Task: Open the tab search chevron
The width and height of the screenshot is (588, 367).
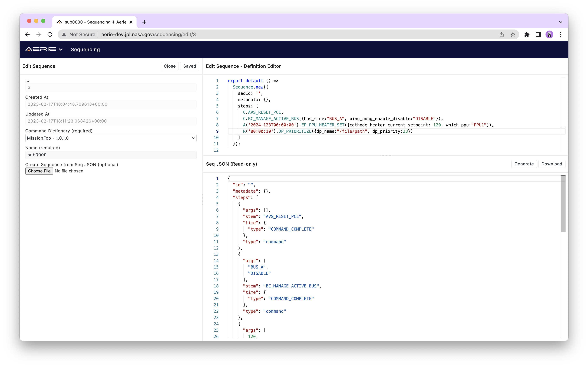Action: (561, 22)
